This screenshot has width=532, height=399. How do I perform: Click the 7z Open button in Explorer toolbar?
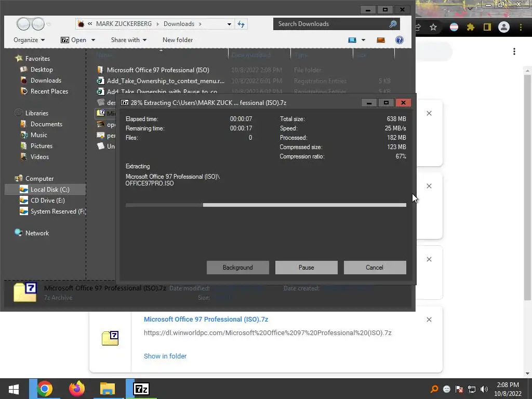(x=73, y=40)
